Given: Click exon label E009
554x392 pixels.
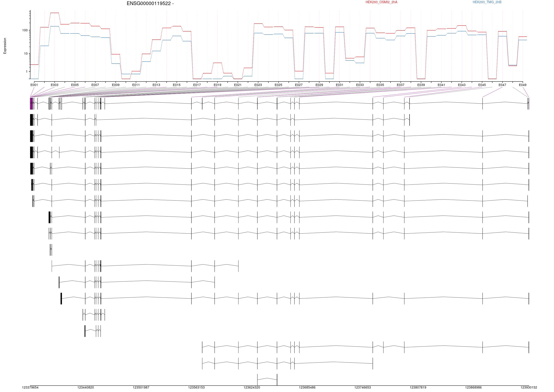Looking at the screenshot, I should tap(115, 85).
